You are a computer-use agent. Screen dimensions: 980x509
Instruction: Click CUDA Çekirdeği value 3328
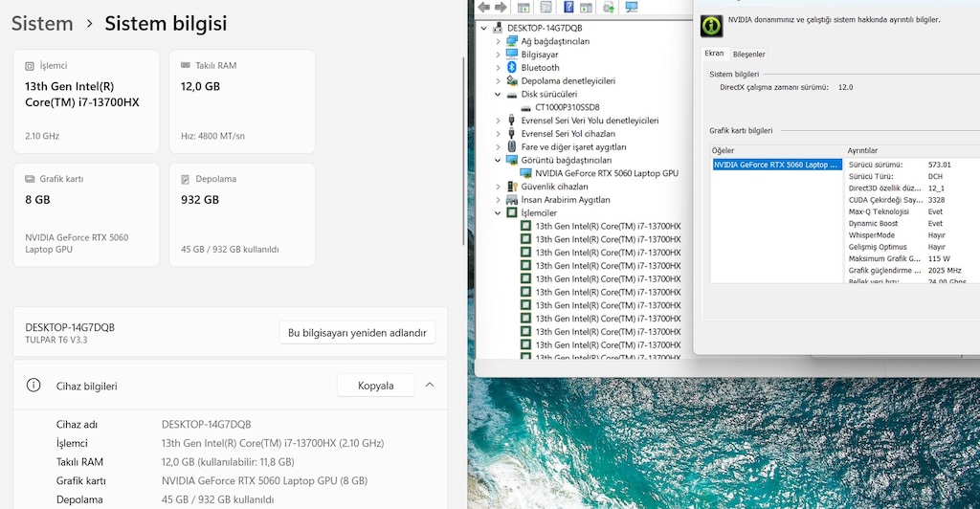936,200
